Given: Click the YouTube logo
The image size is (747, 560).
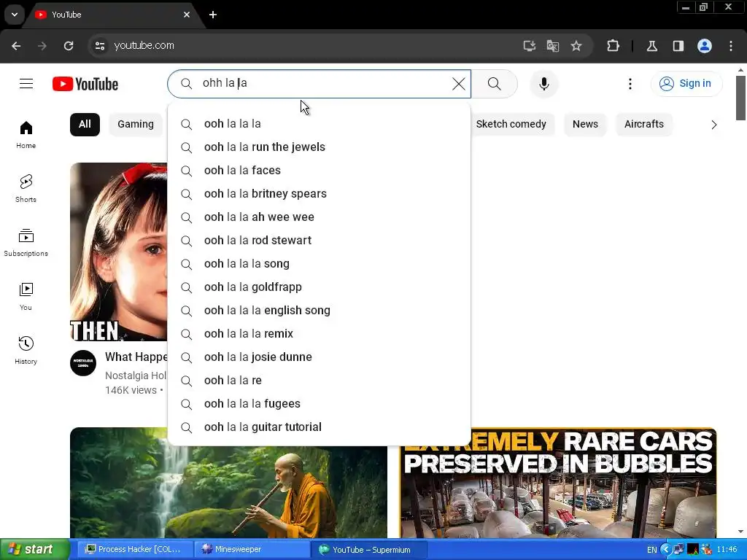Looking at the screenshot, I should click(85, 84).
